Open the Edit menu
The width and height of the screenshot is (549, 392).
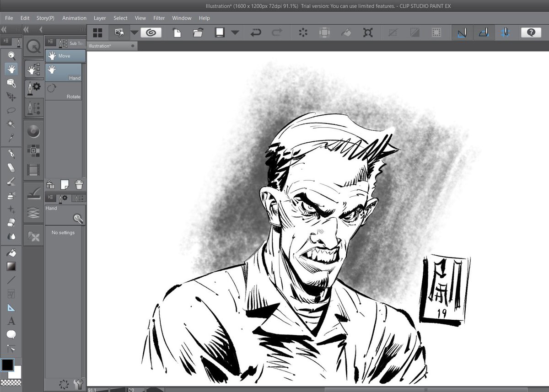tap(25, 18)
